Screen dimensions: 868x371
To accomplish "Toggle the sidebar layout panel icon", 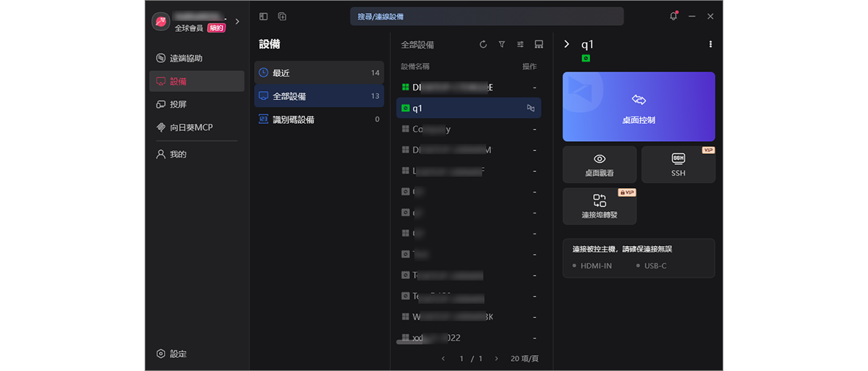I will click(263, 16).
